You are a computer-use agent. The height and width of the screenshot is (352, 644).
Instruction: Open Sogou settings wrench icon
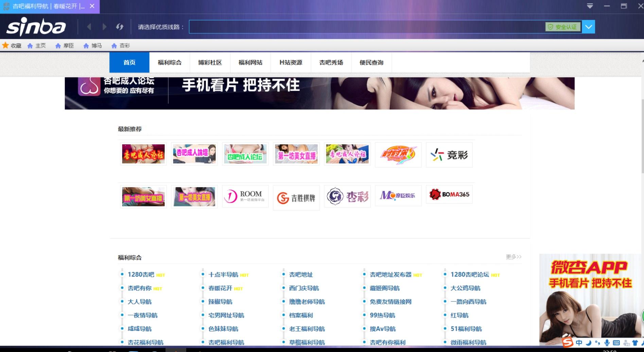point(643,342)
